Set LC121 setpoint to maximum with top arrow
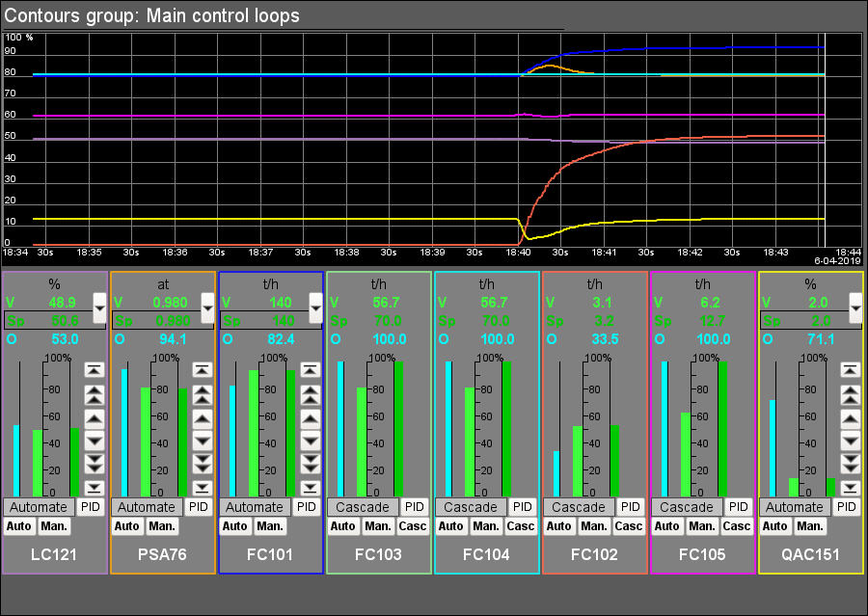868x616 pixels. (95, 370)
